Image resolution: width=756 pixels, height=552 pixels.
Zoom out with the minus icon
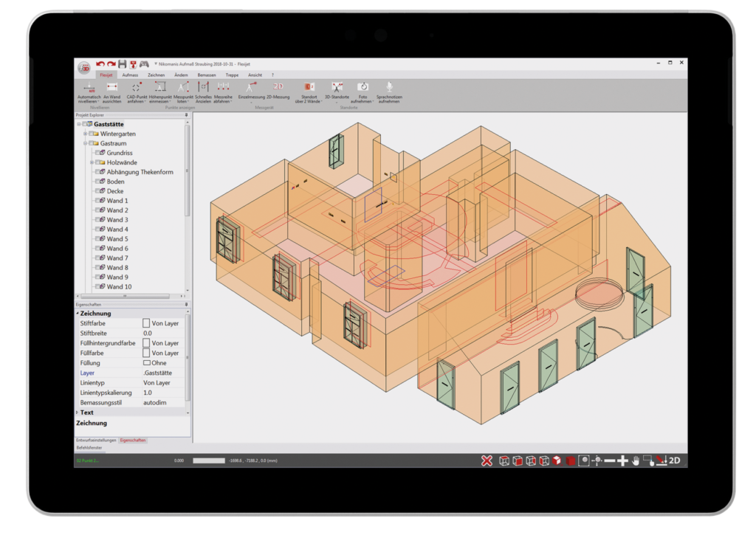point(610,461)
